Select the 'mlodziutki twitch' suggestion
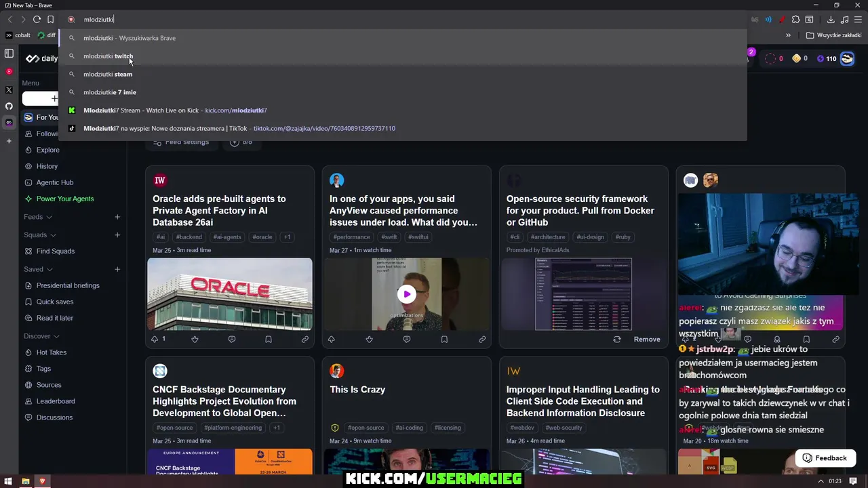 coord(403,56)
